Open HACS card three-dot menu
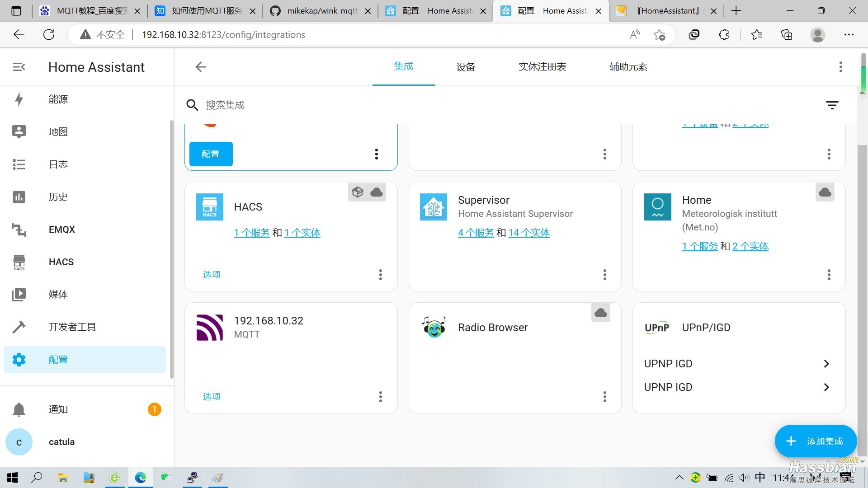Image resolution: width=868 pixels, height=488 pixels. (x=381, y=275)
